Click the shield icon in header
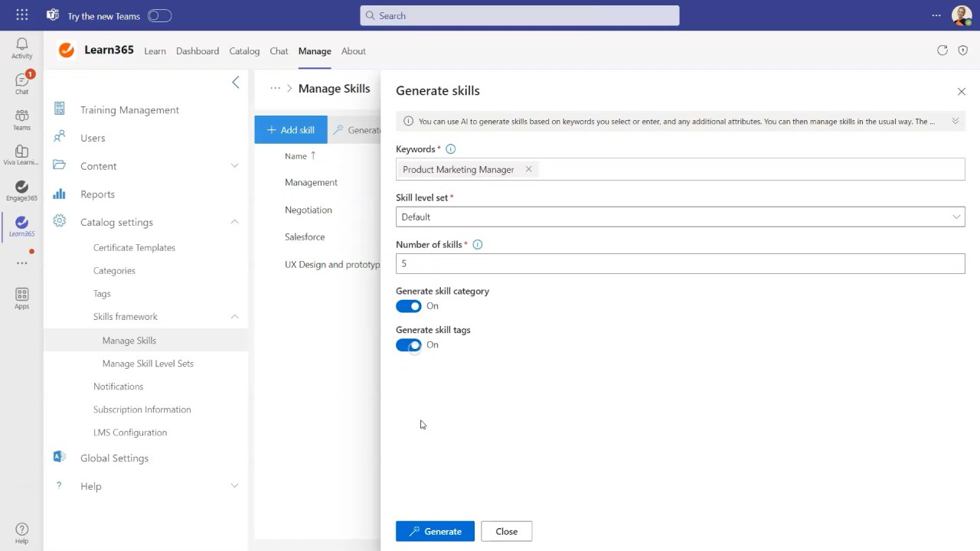980x551 pixels. pos(963,51)
